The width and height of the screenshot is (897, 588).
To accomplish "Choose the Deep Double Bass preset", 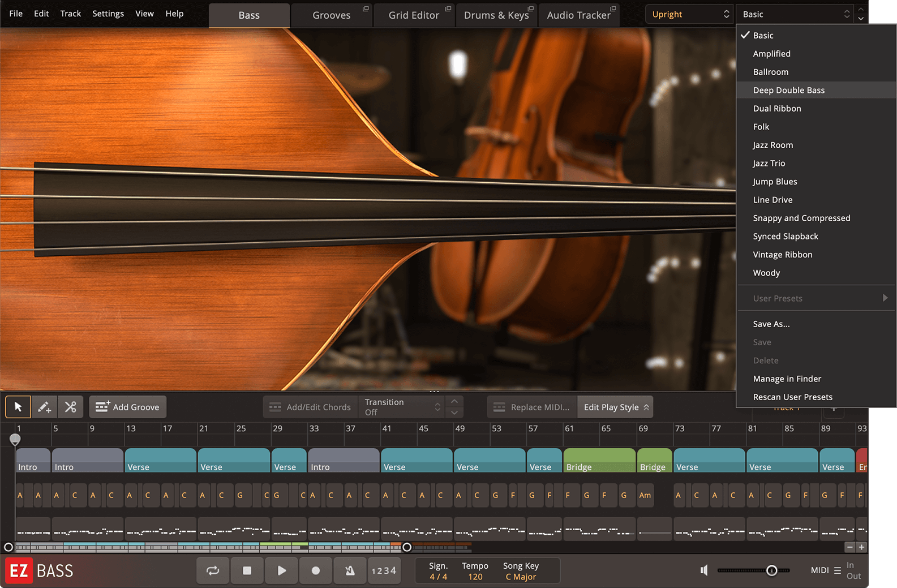I will (x=816, y=90).
